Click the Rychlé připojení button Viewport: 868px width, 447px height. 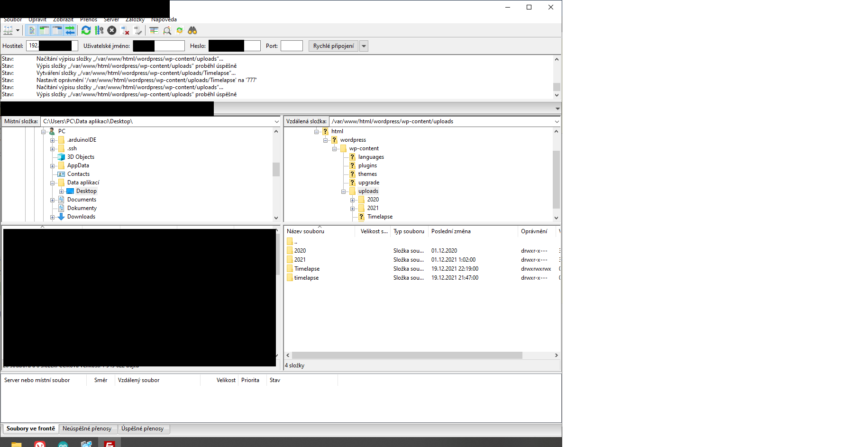[x=334, y=46]
